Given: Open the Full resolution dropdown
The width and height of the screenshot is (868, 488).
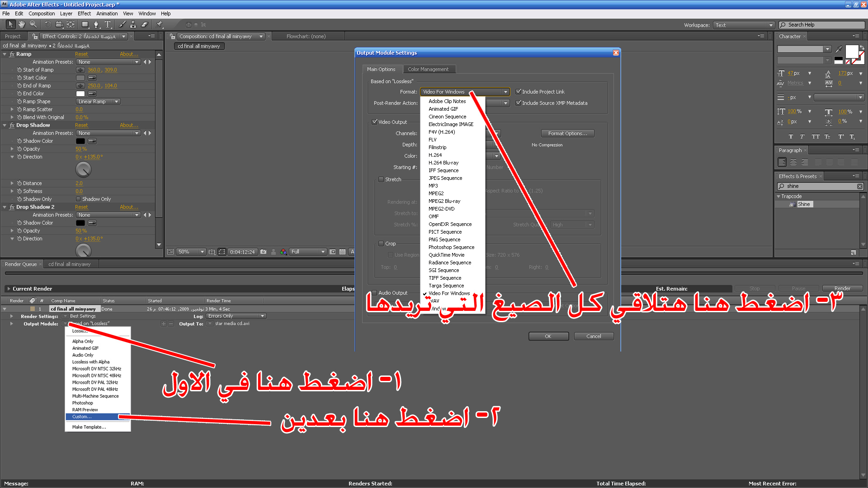Looking at the screenshot, I should tap(308, 252).
